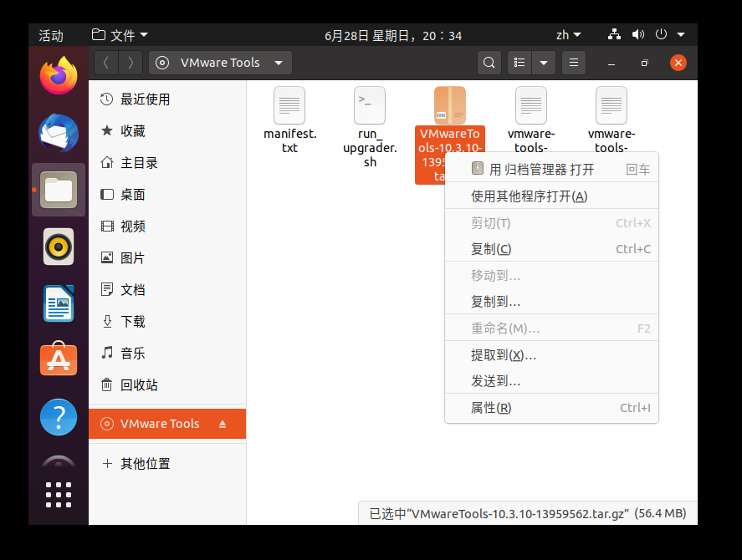Open Rhythmbox music player from dock

(x=59, y=247)
